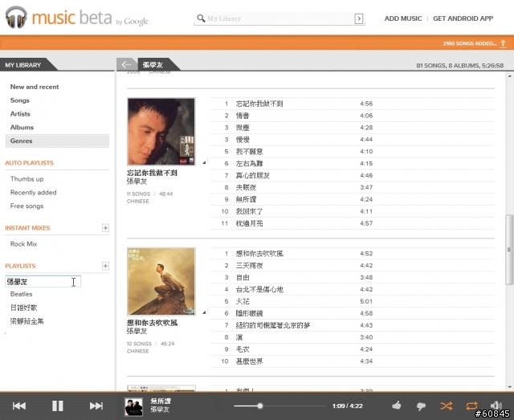
Task: Toggle repeat mode
Action: click(x=471, y=406)
